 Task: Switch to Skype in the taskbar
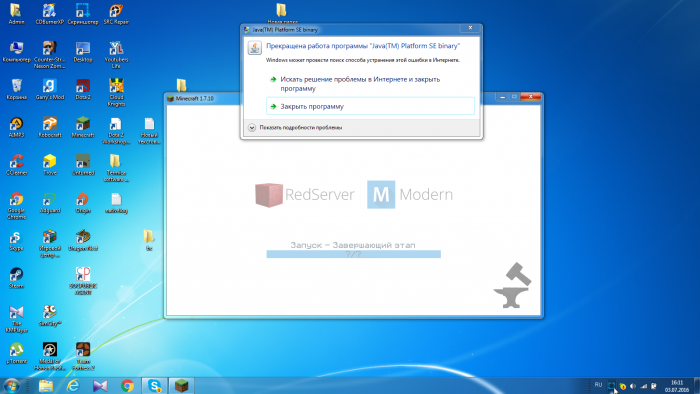154,386
